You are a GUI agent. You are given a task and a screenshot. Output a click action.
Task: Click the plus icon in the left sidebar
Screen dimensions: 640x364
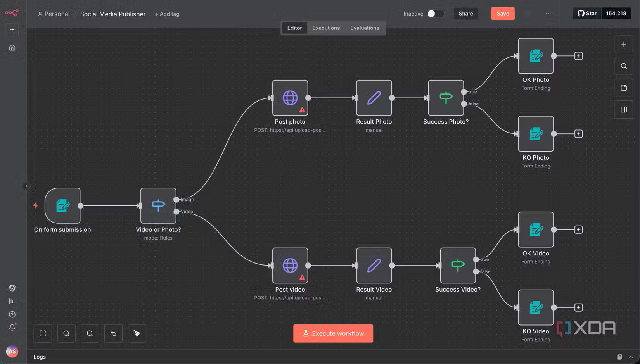[x=12, y=30]
